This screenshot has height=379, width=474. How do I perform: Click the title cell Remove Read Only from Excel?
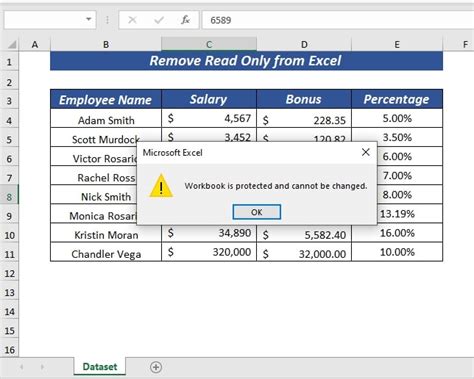[246, 61]
